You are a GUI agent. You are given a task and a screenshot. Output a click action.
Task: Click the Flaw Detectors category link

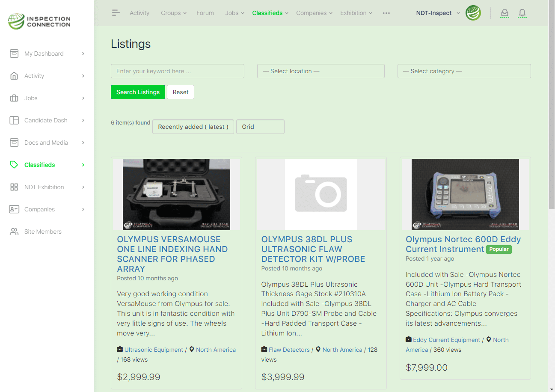[289, 350]
